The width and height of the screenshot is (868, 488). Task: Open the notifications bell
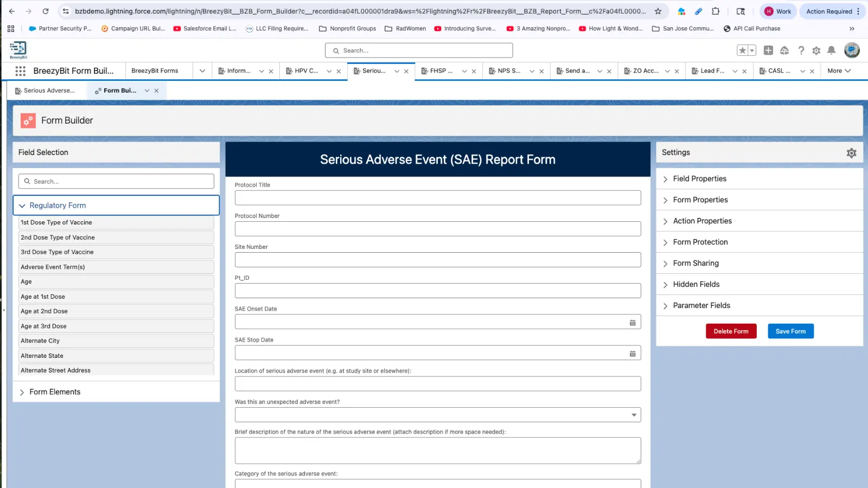pos(831,50)
